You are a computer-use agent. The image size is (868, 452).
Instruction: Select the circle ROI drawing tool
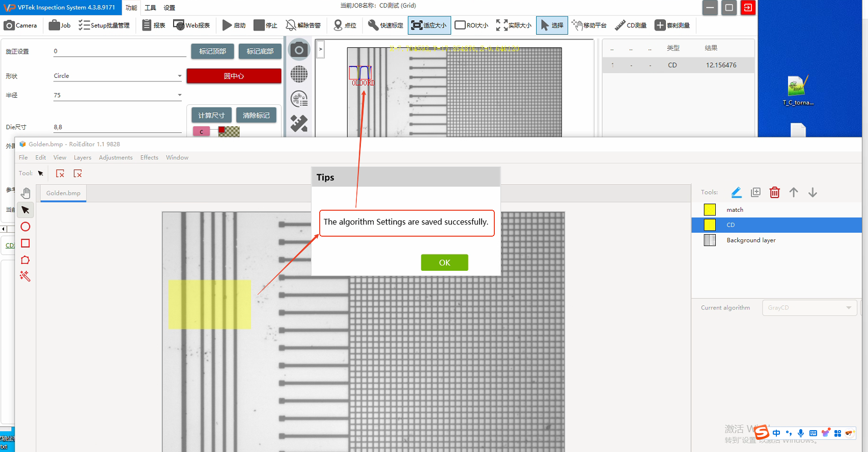pos(25,227)
